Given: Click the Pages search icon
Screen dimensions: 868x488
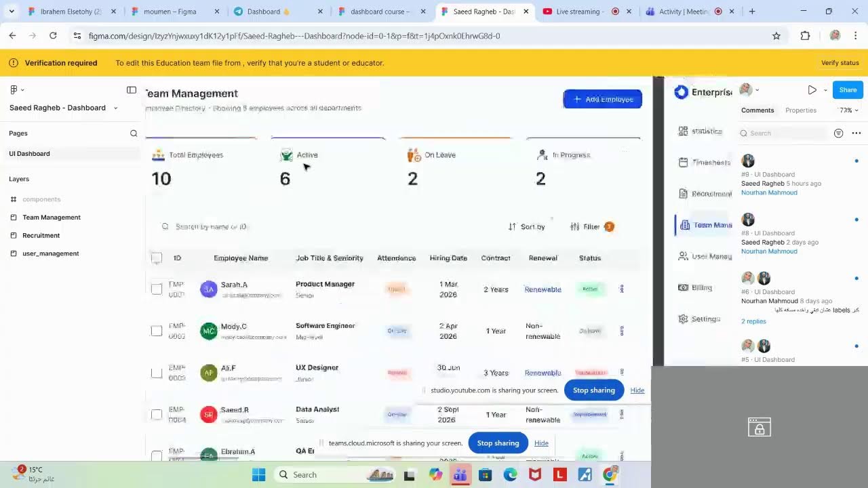Looking at the screenshot, I should coord(134,134).
